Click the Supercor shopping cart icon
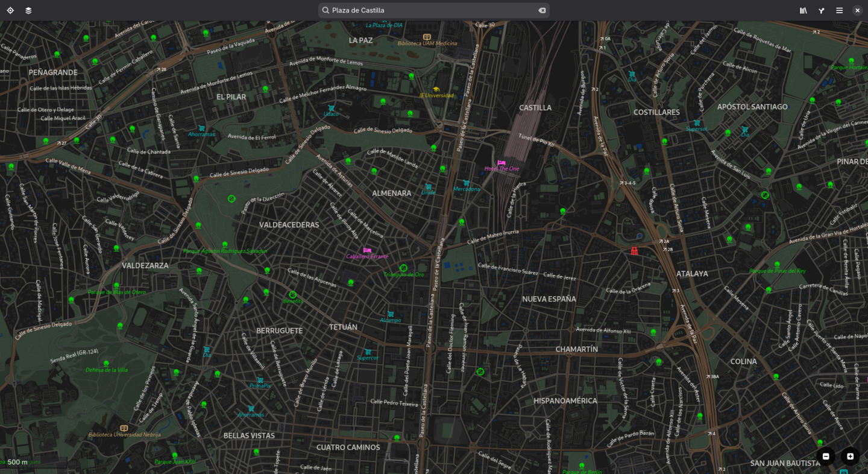 368,352
